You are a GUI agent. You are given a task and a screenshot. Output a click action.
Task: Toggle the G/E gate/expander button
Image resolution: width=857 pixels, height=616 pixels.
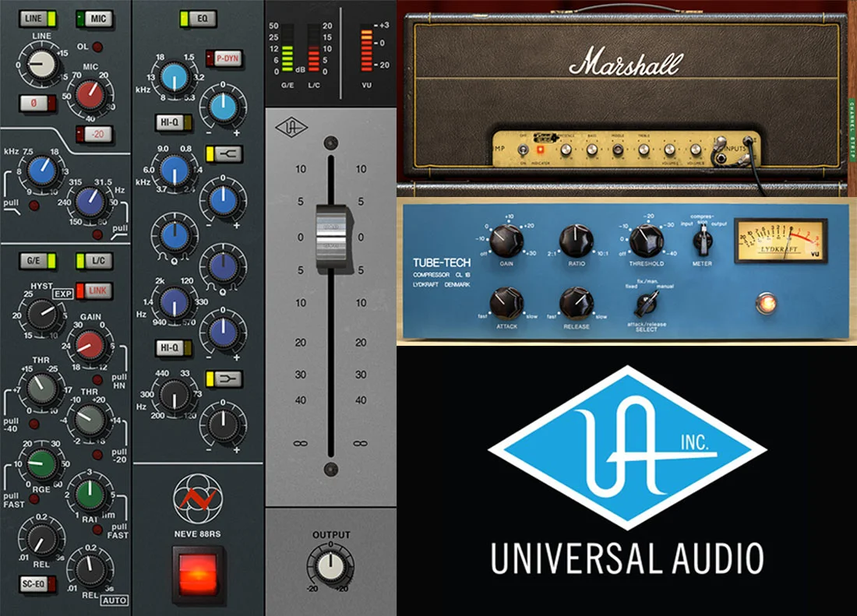37,260
